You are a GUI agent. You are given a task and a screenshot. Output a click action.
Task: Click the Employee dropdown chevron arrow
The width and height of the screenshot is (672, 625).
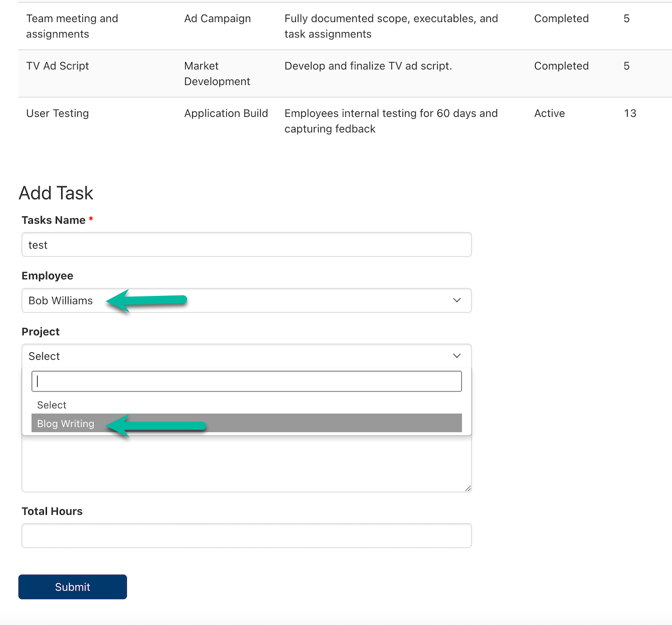(x=457, y=300)
